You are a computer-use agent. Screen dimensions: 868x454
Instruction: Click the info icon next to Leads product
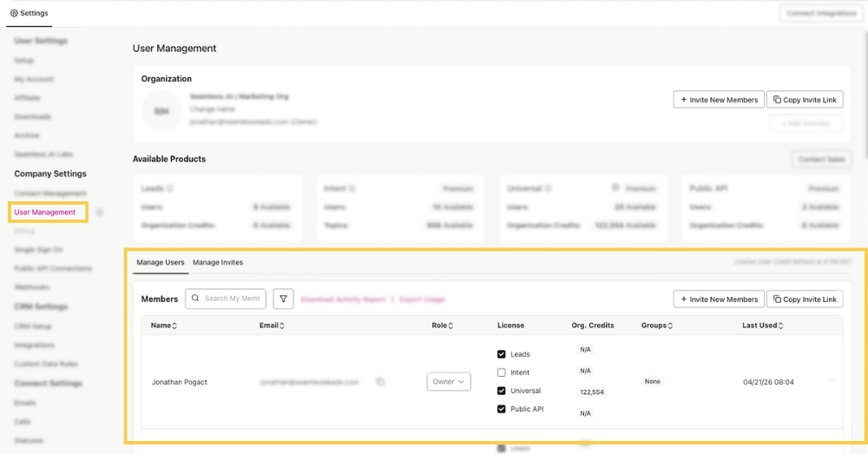[170, 188]
